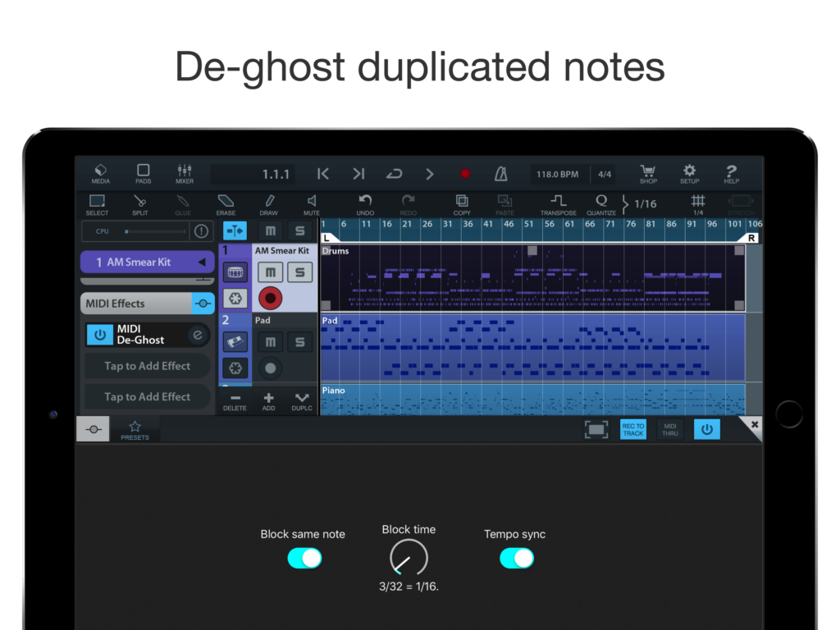
Task: Click the CPU panic alert icon
Action: (202, 231)
